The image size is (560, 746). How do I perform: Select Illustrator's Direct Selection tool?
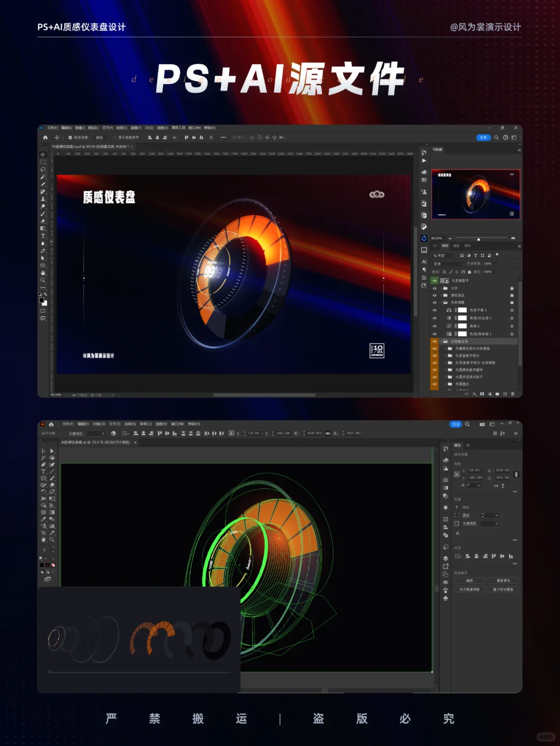(x=52, y=451)
